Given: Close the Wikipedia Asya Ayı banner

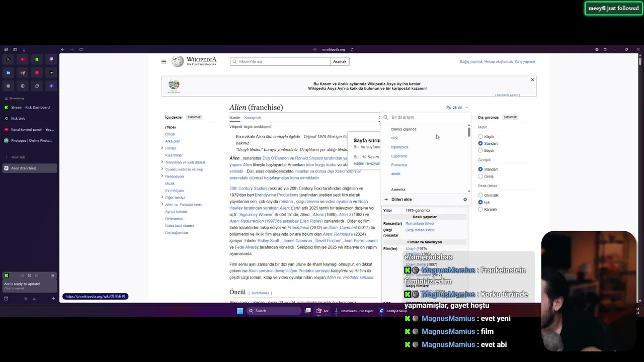Looking at the screenshot, I should [x=532, y=80].
